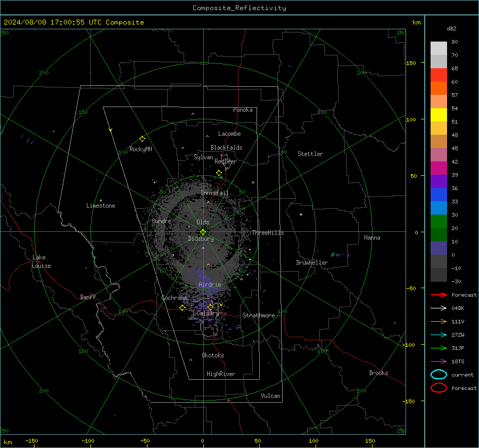Select yellow diamond marker above RockyMH

click(x=142, y=139)
